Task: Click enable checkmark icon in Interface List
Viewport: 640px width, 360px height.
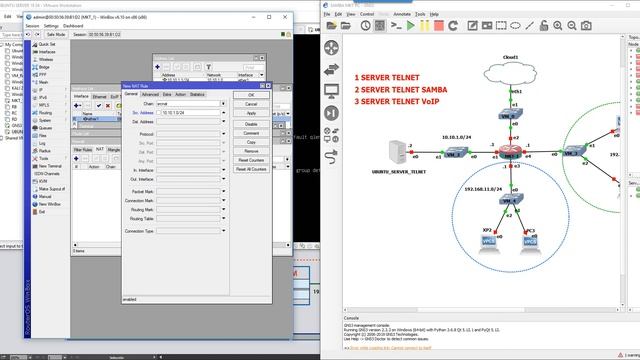Action: tap(99, 105)
